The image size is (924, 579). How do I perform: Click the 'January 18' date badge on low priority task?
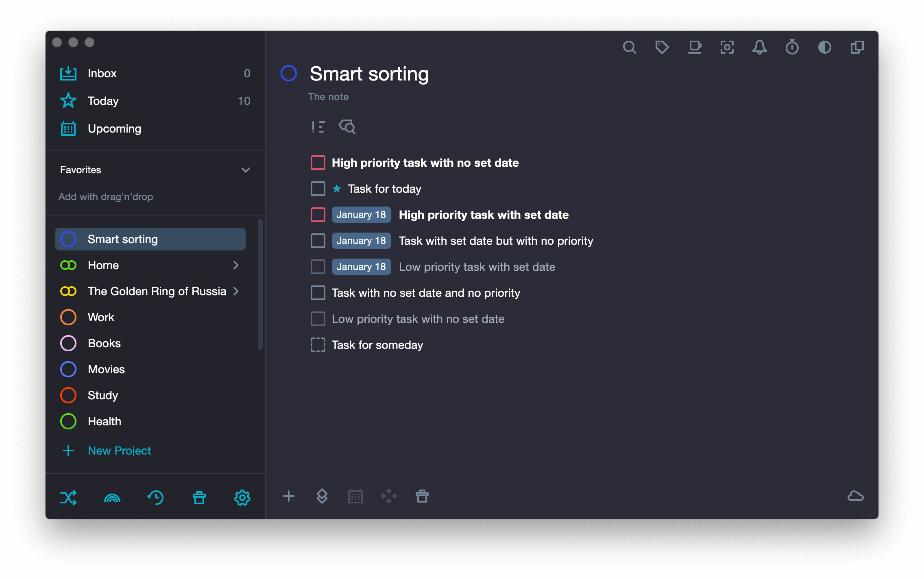tap(361, 267)
